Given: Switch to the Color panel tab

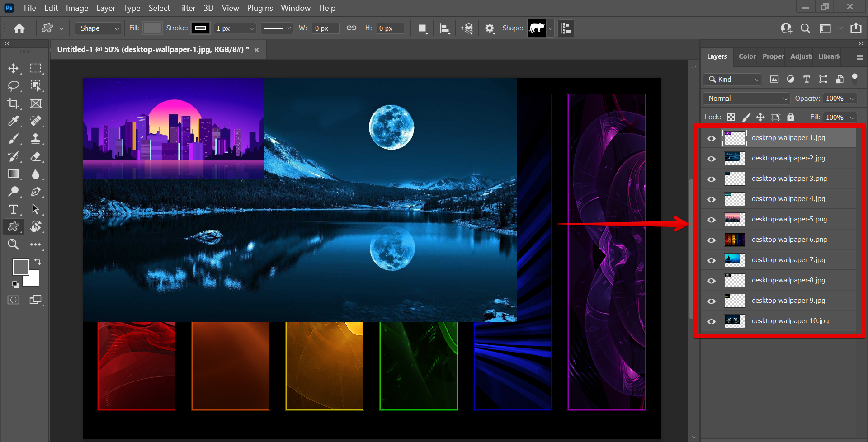Looking at the screenshot, I should 747,56.
